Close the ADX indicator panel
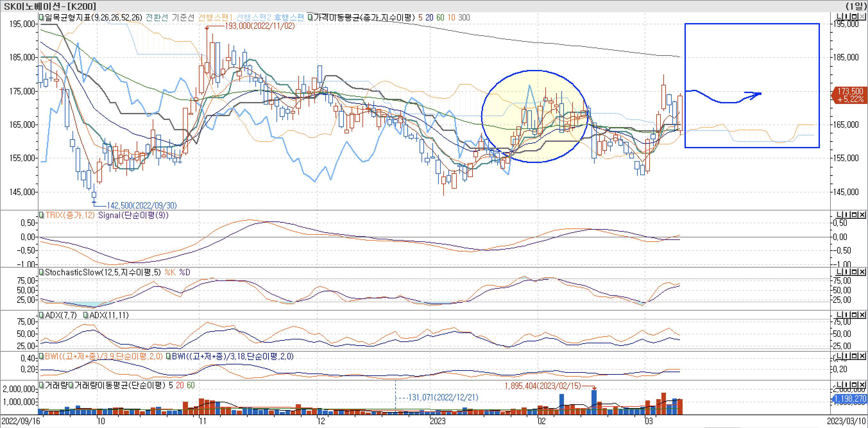The image size is (868, 428). click(x=862, y=315)
